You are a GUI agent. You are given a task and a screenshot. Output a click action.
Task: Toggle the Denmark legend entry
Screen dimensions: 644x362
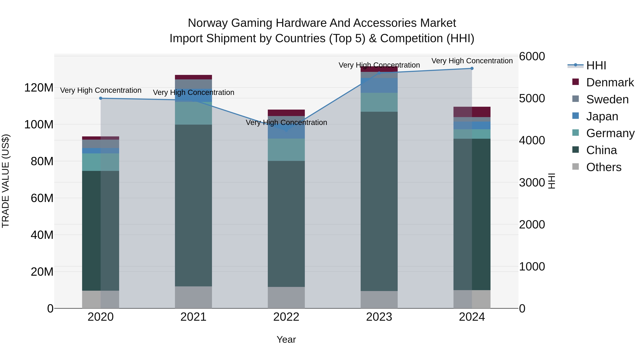point(603,82)
